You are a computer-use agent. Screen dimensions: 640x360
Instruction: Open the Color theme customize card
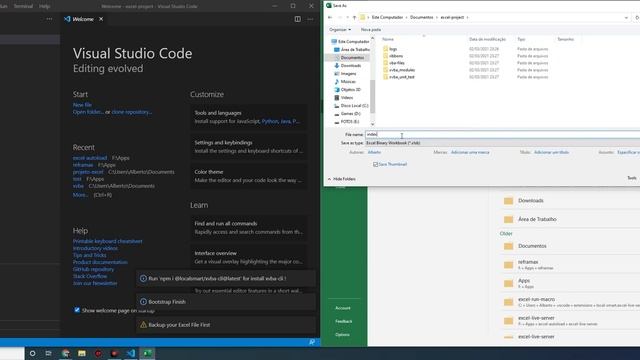pos(249,176)
